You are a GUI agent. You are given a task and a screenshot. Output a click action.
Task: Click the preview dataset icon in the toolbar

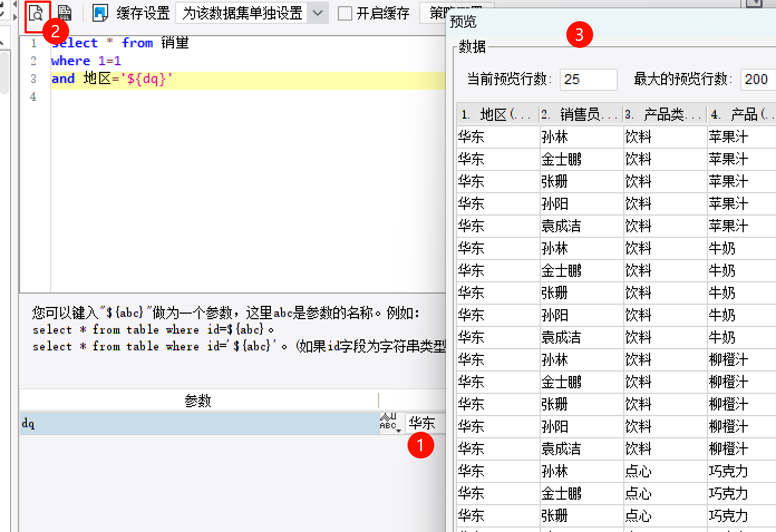click(x=36, y=13)
